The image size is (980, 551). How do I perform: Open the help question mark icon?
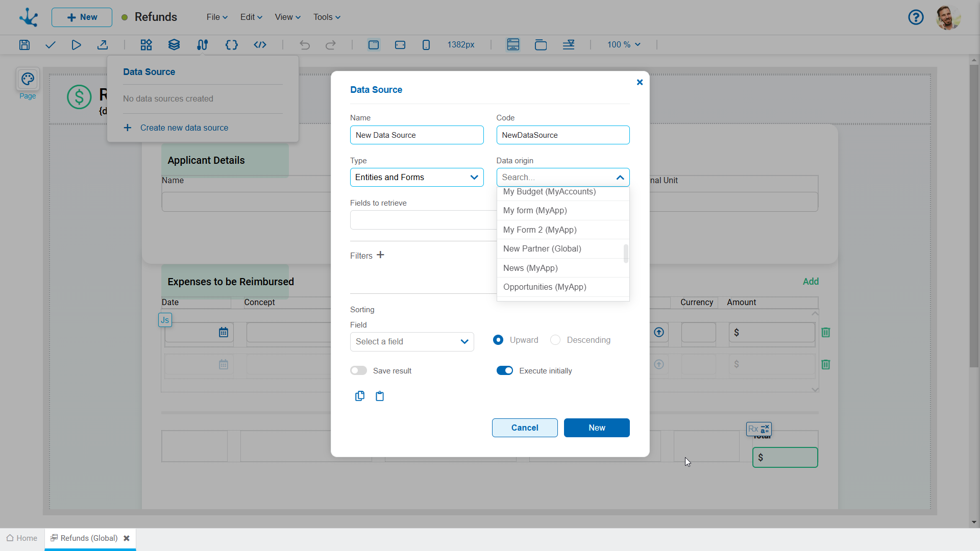click(916, 17)
